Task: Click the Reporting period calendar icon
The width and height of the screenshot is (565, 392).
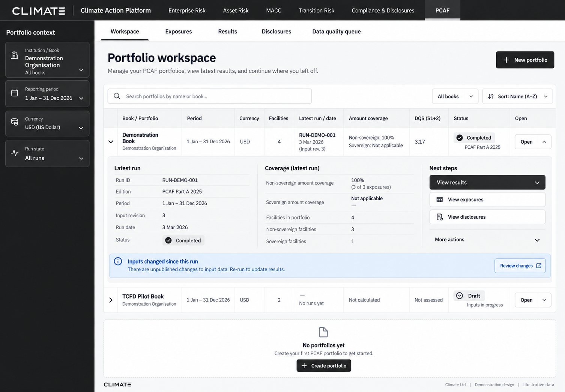Action: (15, 93)
